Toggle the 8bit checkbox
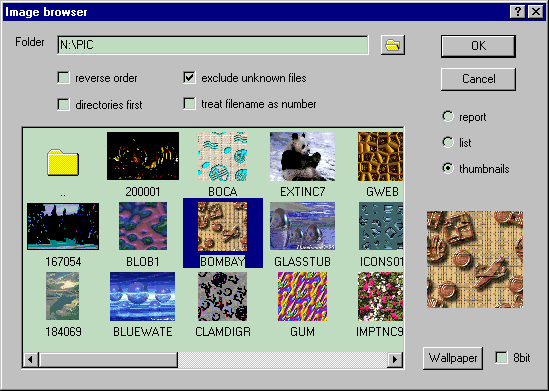Viewport: 549px width, 391px height. tap(502, 358)
